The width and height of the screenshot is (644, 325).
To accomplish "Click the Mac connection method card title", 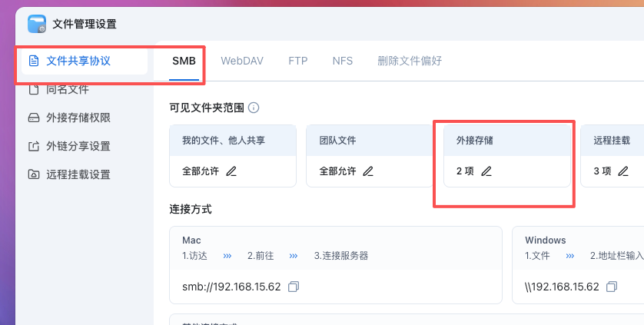I will (x=192, y=240).
